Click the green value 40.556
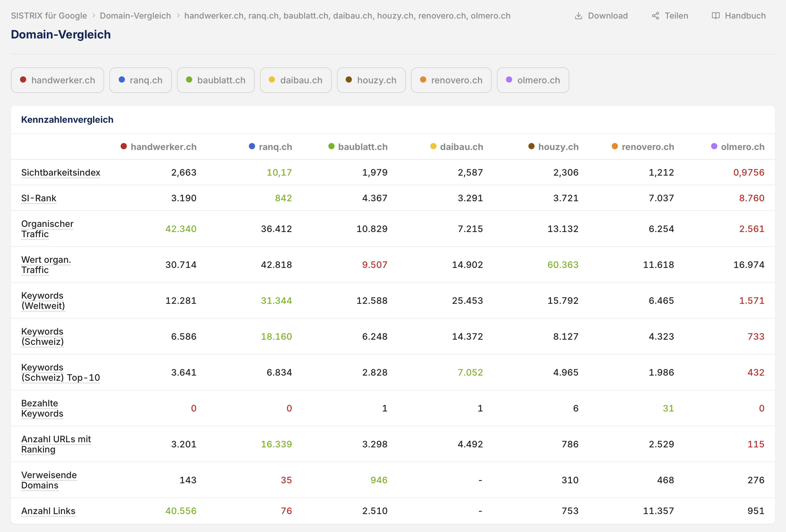Screen dimensions: 786x532 [181, 511]
